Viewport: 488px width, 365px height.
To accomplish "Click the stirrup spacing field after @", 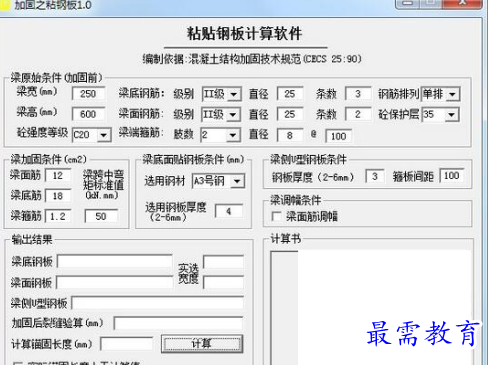I will 338,136.
